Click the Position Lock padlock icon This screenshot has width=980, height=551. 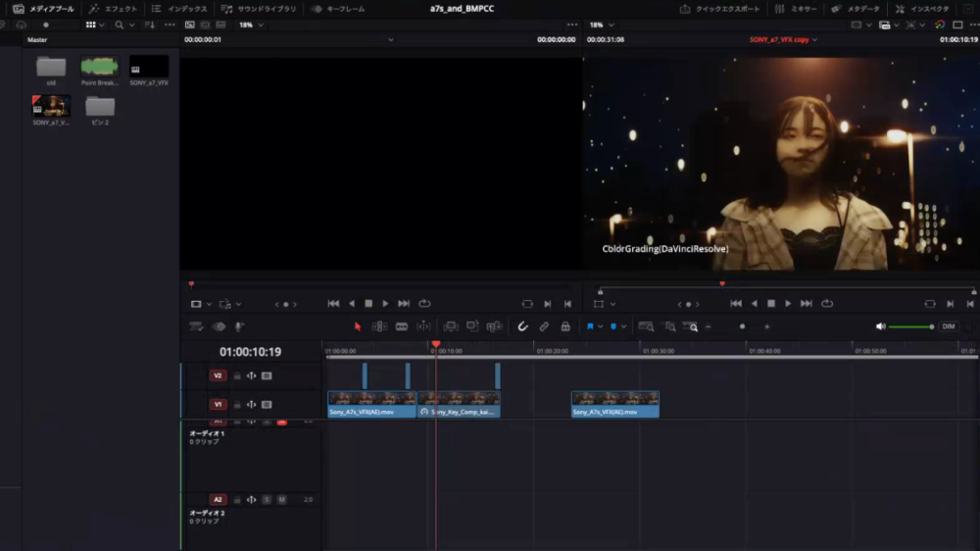564,326
